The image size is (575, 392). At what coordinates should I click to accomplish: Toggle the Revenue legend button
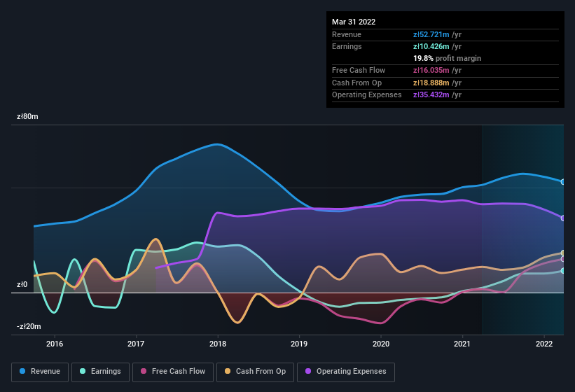click(x=40, y=372)
